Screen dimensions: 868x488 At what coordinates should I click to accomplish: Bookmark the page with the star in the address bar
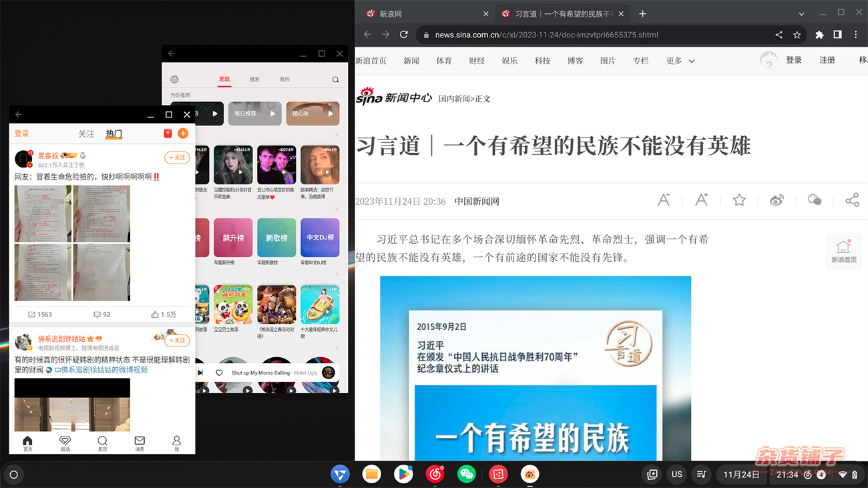(797, 35)
